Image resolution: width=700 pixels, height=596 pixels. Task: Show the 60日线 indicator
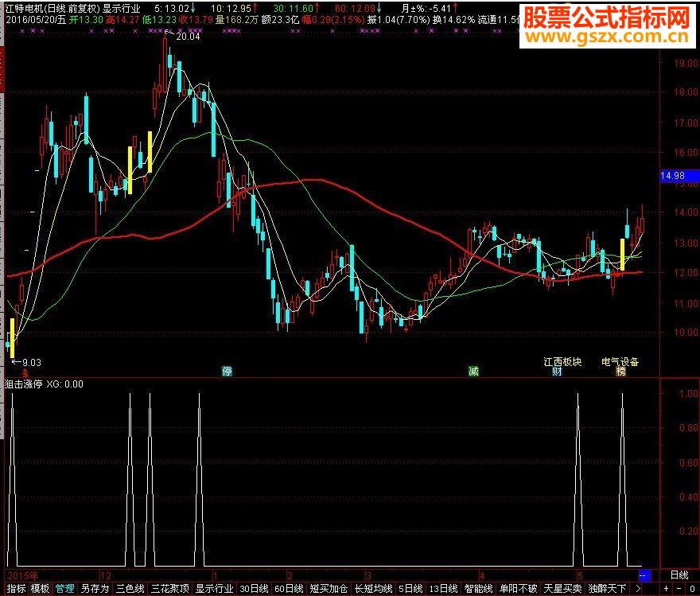(x=289, y=589)
